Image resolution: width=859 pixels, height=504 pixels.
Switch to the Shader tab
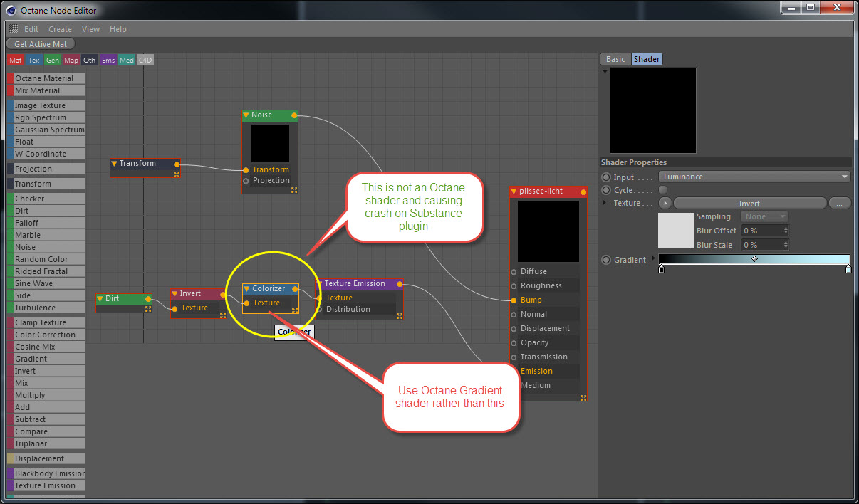647,59
